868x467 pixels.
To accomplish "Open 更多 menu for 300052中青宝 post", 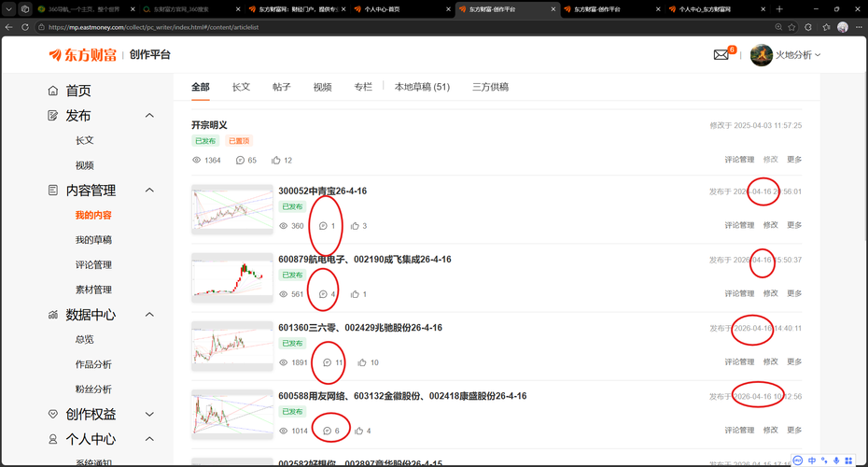I will coord(794,225).
